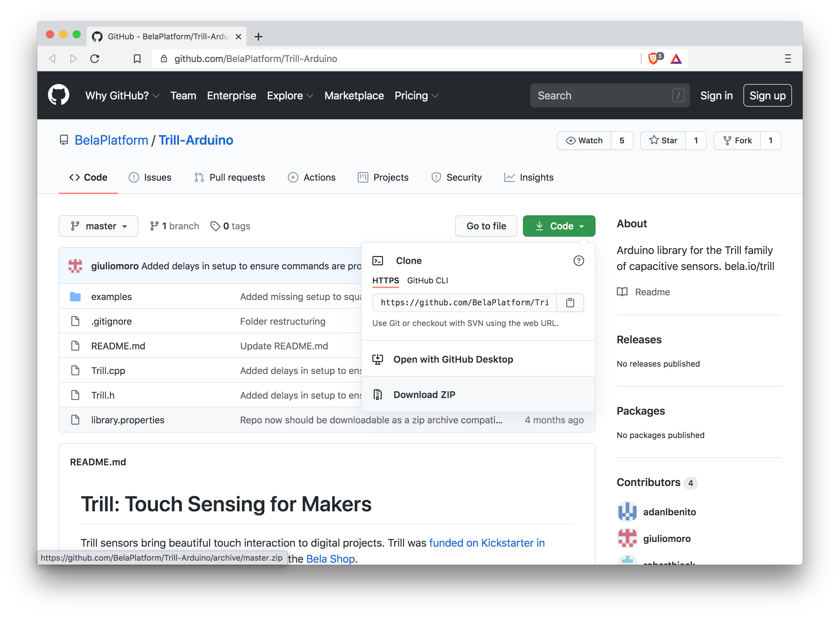This screenshot has height=618, width=840.
Task: Open Trill.h file in list
Action: click(x=103, y=395)
